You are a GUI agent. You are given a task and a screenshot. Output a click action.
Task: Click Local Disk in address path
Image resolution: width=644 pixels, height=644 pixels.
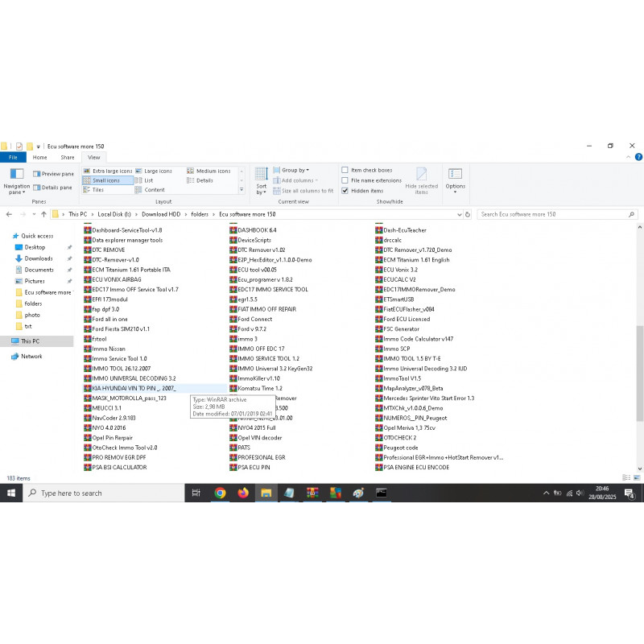114,214
